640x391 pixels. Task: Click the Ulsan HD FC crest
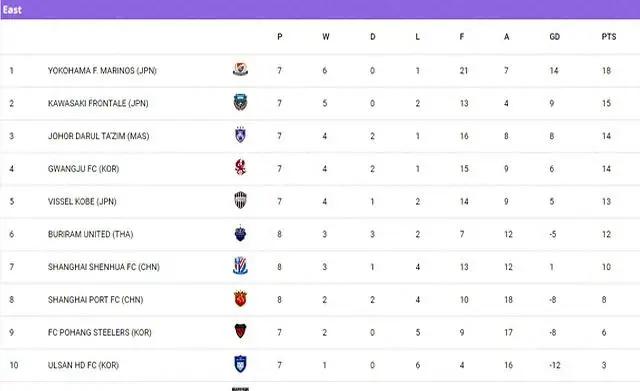coord(240,364)
